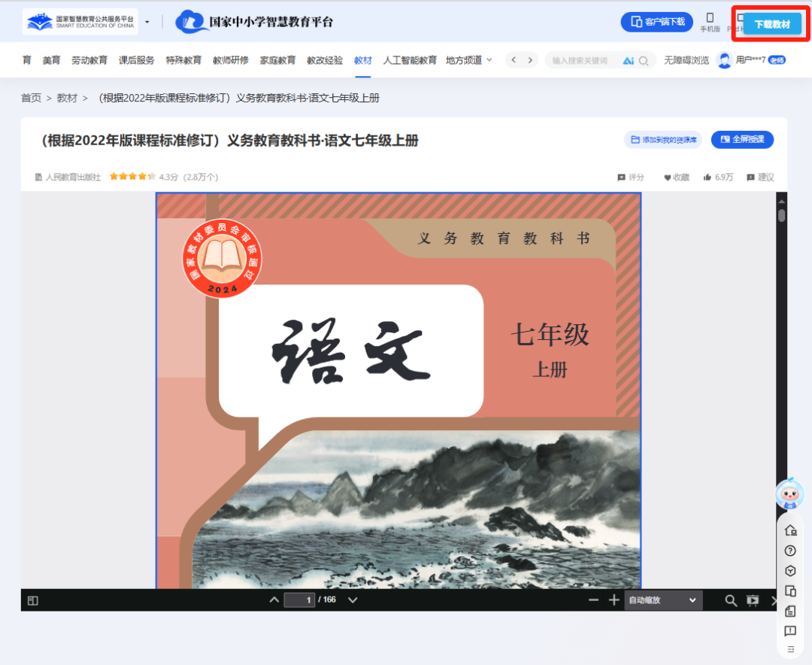Expand the 地方频道 dropdown menu
The image size is (812, 665).
click(x=466, y=59)
